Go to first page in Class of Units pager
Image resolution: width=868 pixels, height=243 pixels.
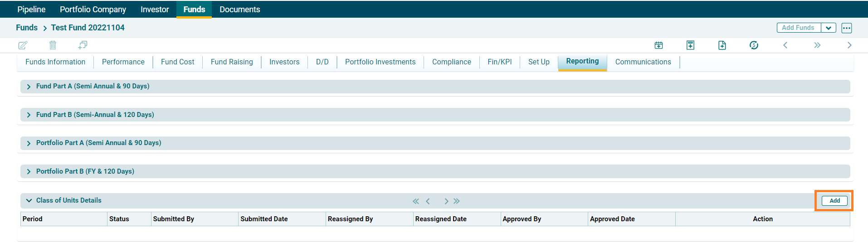(x=415, y=201)
